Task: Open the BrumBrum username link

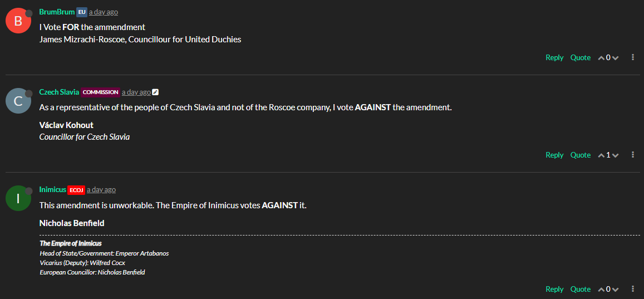Action: [57, 12]
